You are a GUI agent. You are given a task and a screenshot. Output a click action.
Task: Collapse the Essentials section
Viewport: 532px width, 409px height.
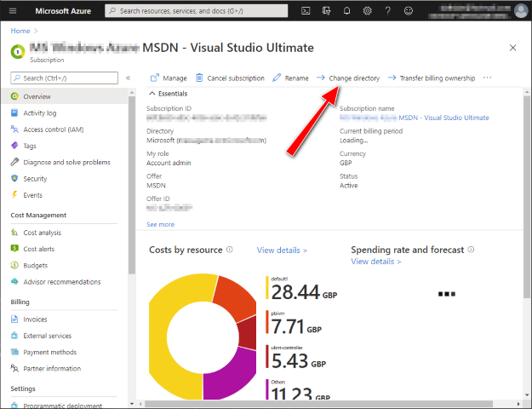click(x=169, y=94)
